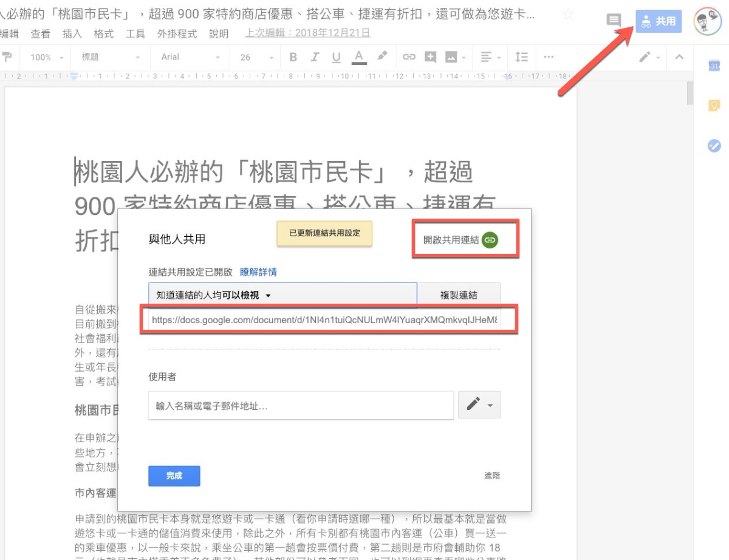Image resolution: width=729 pixels, height=560 pixels.
Task: Open the 說明 menu
Action: click(x=219, y=34)
